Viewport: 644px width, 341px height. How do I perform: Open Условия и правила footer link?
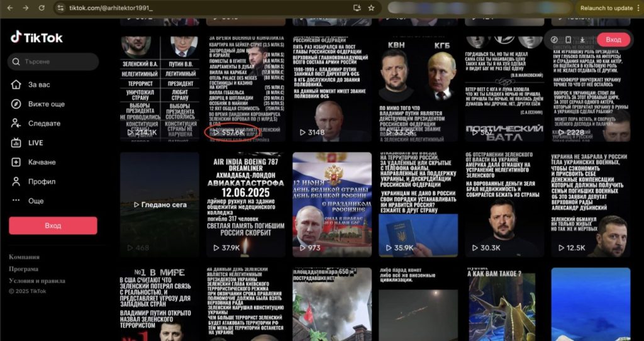point(37,281)
